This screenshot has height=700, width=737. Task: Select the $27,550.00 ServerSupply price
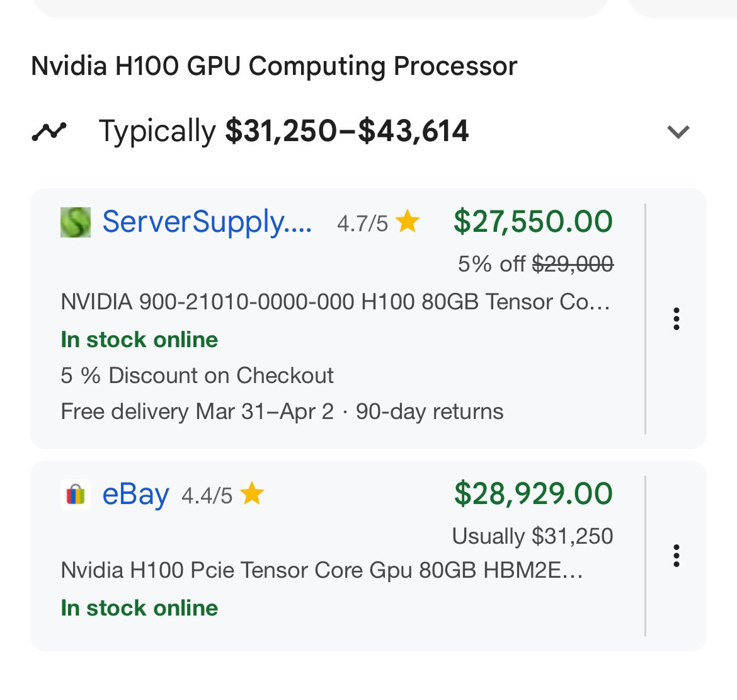533,221
